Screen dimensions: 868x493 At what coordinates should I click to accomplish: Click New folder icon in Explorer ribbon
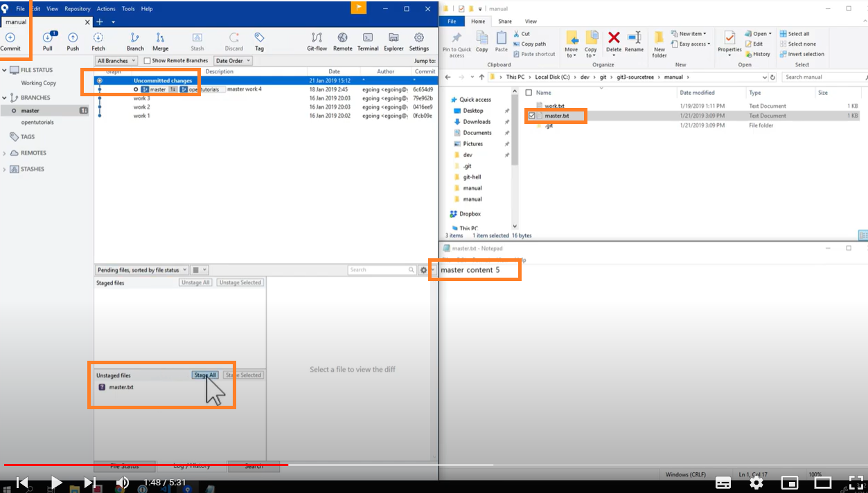point(659,37)
